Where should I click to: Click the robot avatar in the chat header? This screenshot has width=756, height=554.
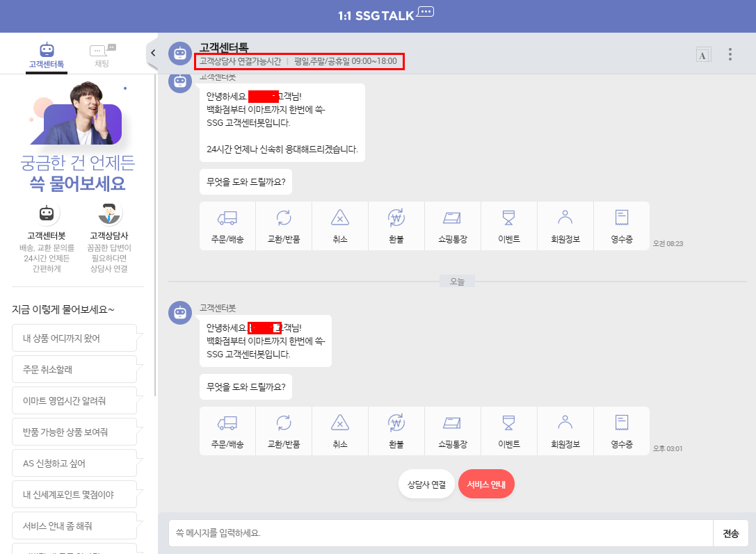(x=180, y=53)
